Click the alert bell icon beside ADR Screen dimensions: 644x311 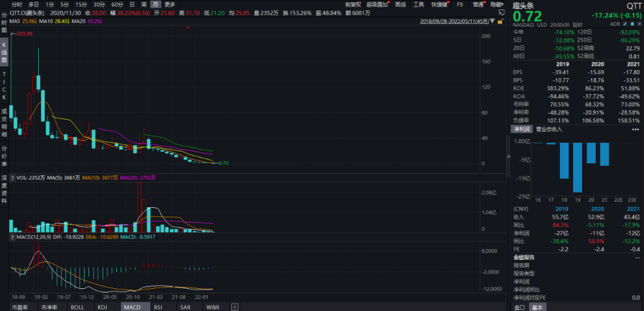click(x=632, y=24)
